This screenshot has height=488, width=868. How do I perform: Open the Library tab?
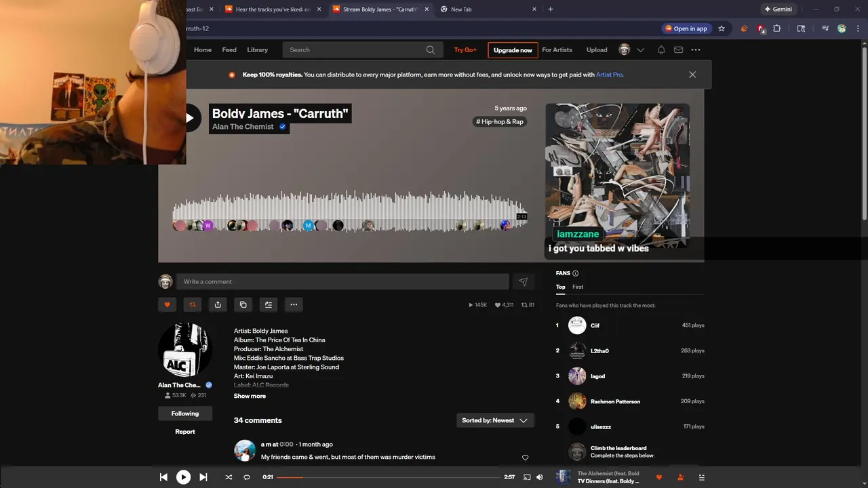257,49
